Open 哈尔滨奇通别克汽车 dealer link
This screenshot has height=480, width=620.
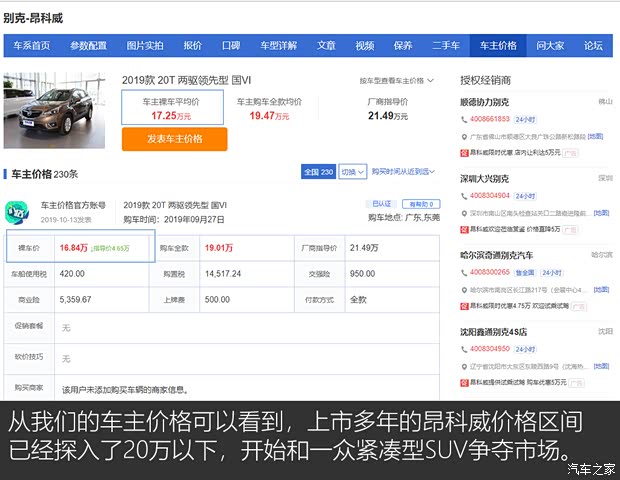(496, 255)
